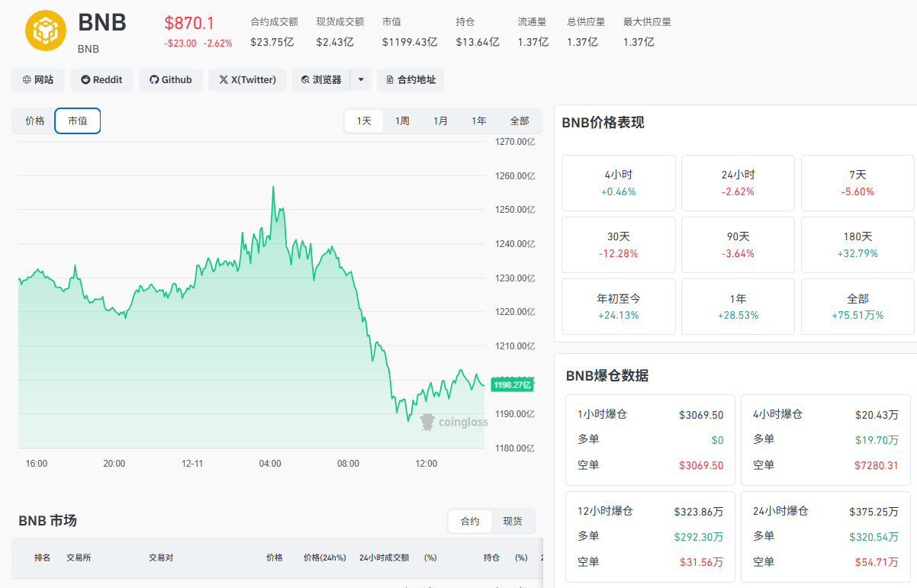The image size is (917, 588).
Task: Click the 空单 $7280.31 value
Action: click(x=876, y=465)
